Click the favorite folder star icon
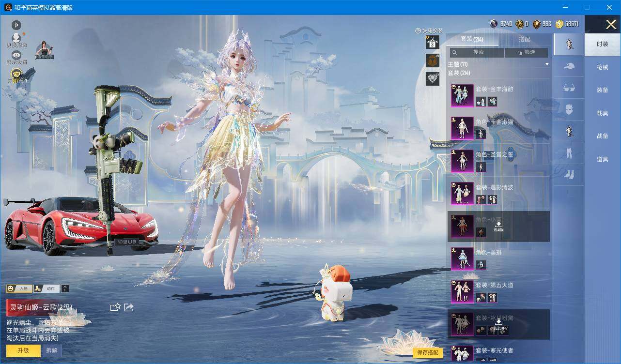This screenshot has height=364, width=621. pos(115,307)
